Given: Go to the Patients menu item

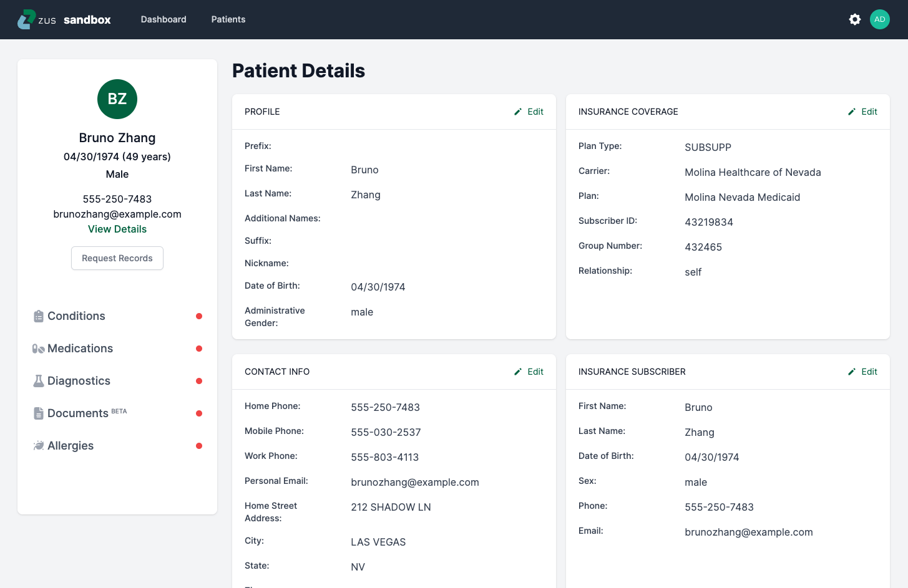Looking at the screenshot, I should pos(228,19).
